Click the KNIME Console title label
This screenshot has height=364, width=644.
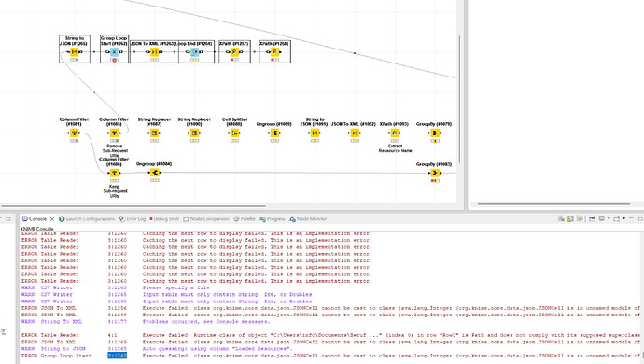tap(37, 229)
